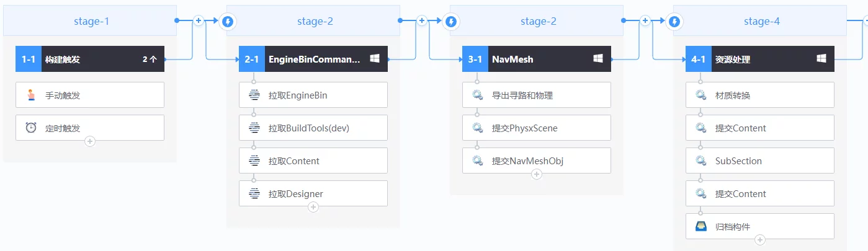Open the 1-1 构建触发 job
Image resolution: width=868 pixels, height=251 pixels.
point(90,59)
